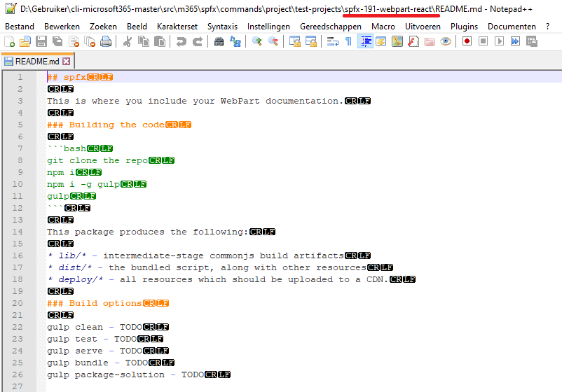Viewport: 562px width, 392px height.
Task: Open the Instellingen menu
Action: [x=268, y=27]
